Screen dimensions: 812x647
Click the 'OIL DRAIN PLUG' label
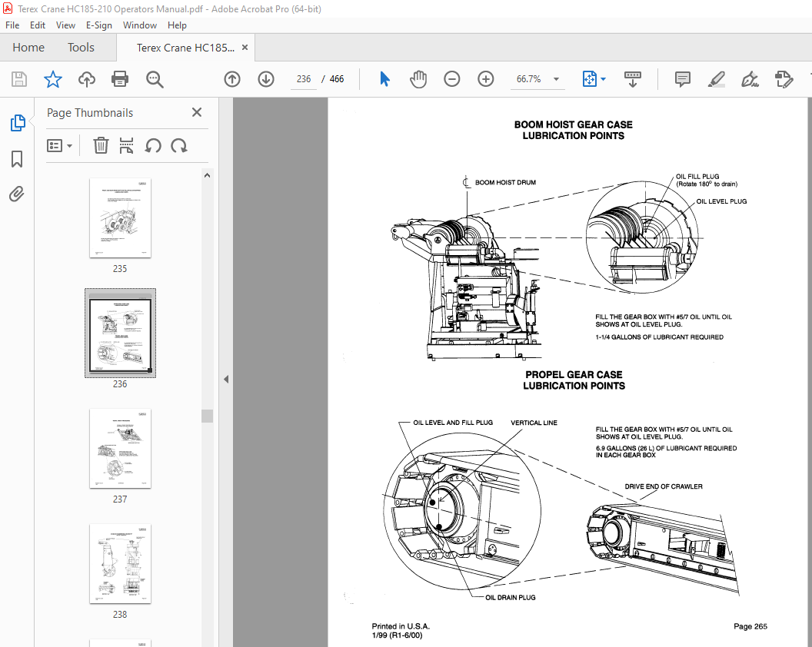pos(510,597)
